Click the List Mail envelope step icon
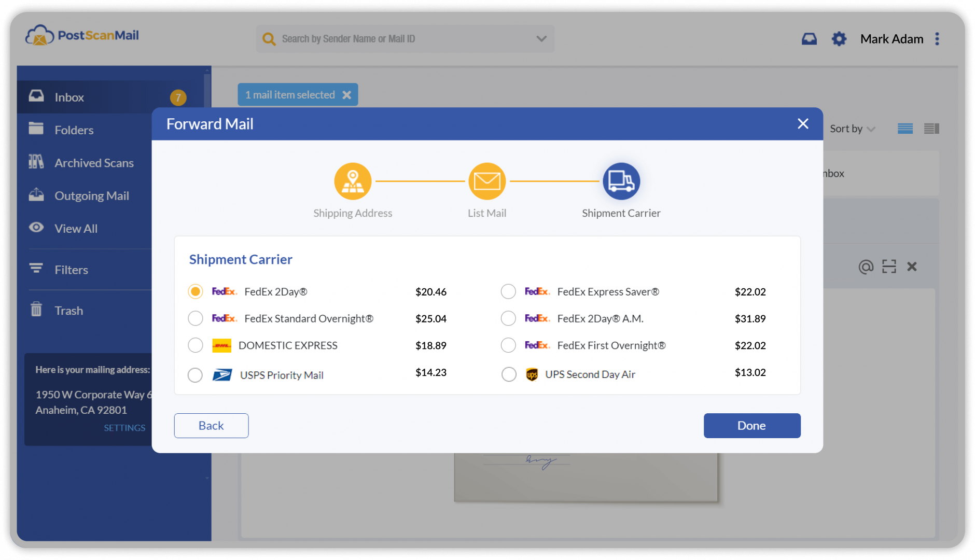 pyautogui.click(x=486, y=180)
